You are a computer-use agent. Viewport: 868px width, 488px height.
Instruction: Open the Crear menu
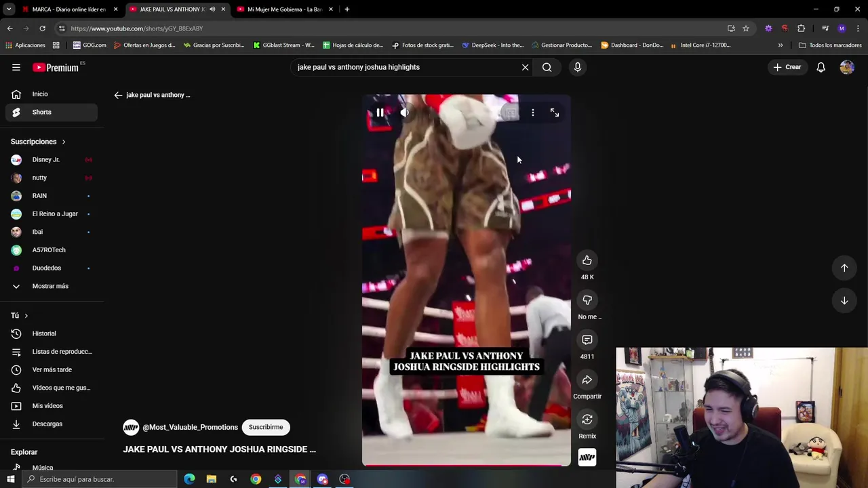pyautogui.click(x=787, y=67)
